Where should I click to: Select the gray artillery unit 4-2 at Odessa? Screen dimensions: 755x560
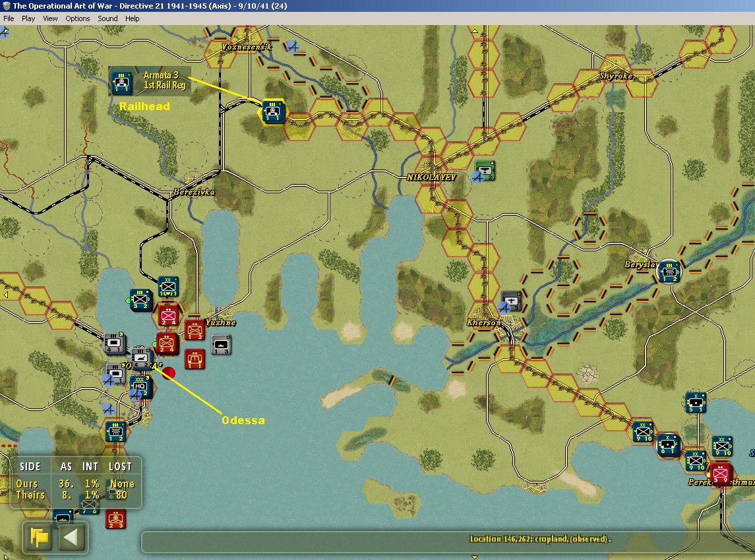point(141,358)
